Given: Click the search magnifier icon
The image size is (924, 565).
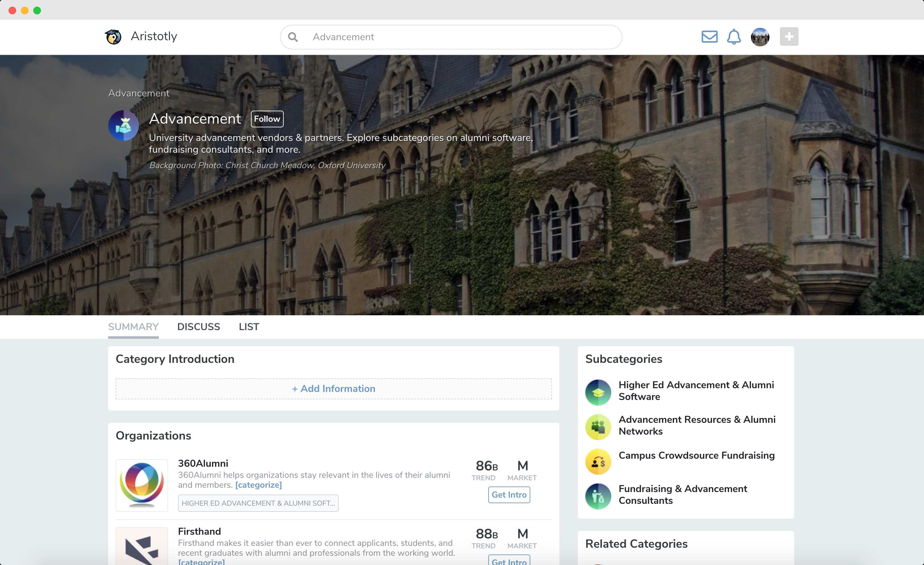Looking at the screenshot, I should tap(293, 37).
